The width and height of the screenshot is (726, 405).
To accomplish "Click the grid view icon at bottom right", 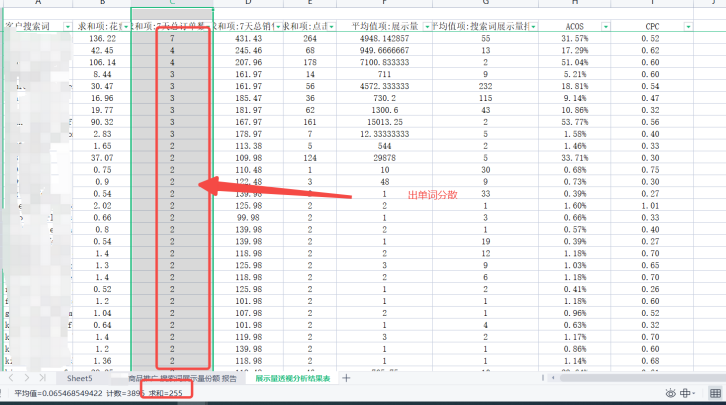I will (x=716, y=395).
